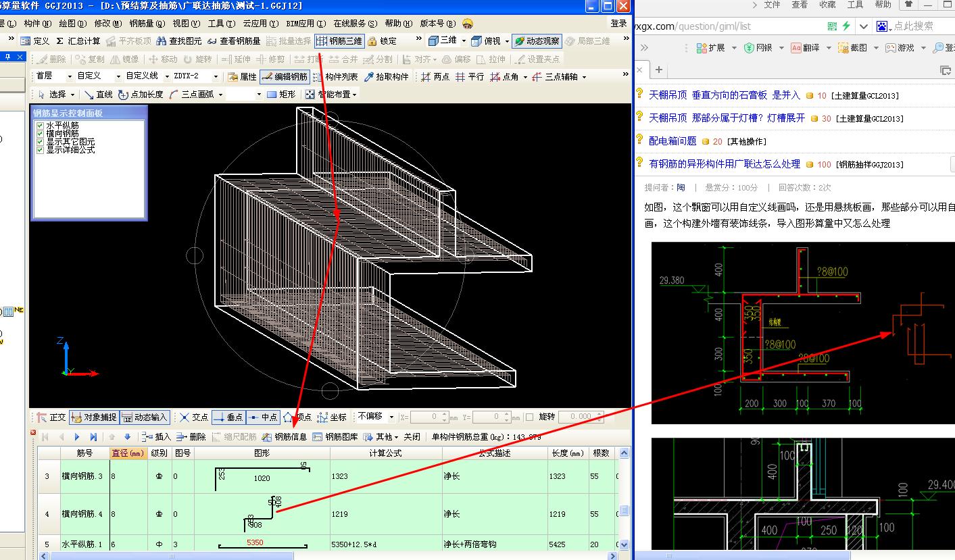Select 点加长度 point-plus-length tool
Screen dimensions: 955x560
[x=141, y=95]
